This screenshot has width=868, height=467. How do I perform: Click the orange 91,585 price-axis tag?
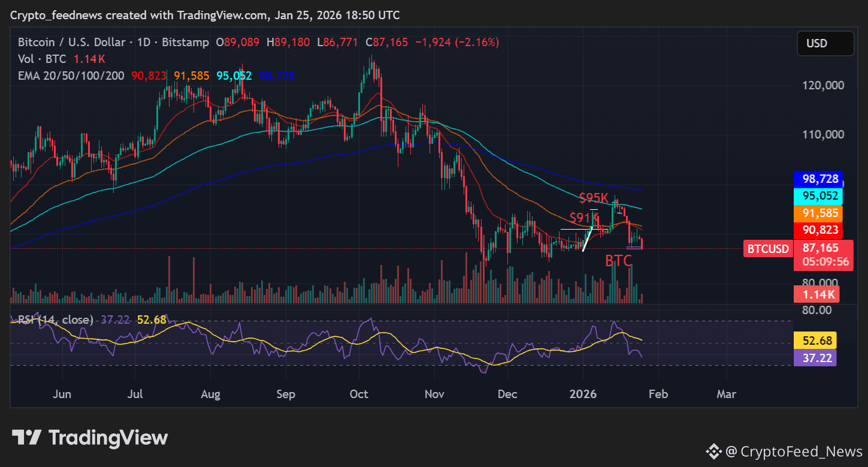tap(818, 213)
